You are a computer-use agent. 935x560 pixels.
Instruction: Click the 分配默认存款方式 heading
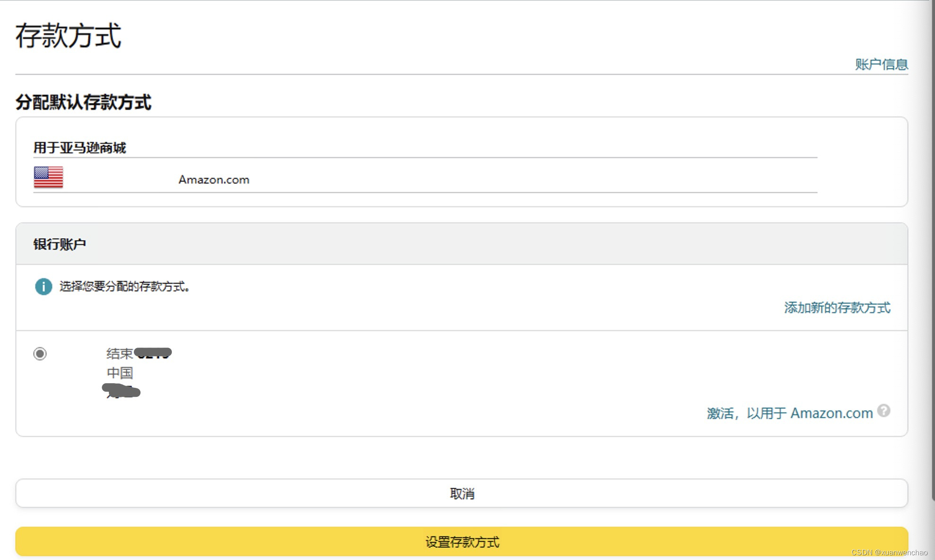83,102
